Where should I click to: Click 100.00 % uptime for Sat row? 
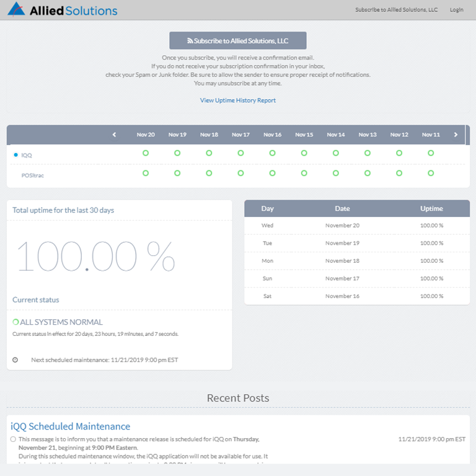431,296
